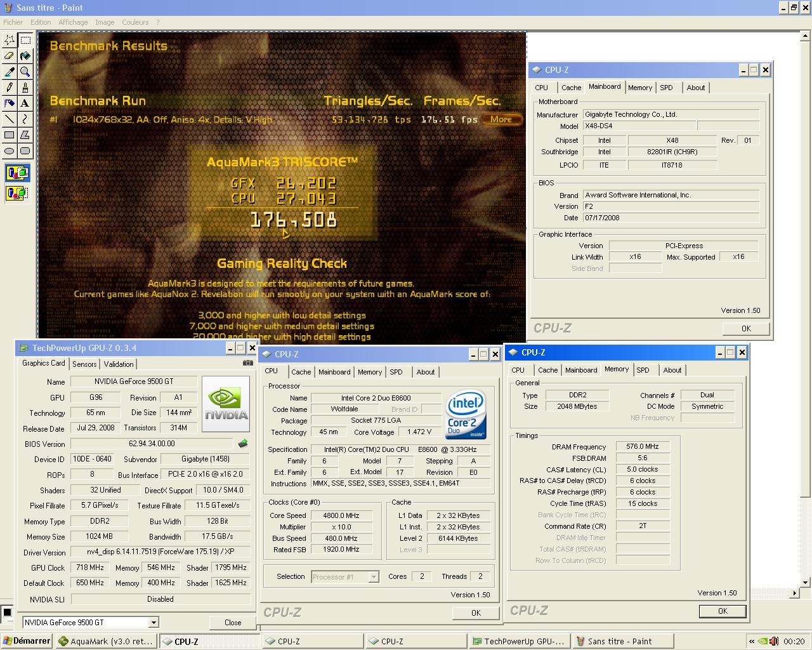Click Paint's vertical scrollbar down arrow
The width and height of the screenshot is (812, 650).
click(x=806, y=582)
